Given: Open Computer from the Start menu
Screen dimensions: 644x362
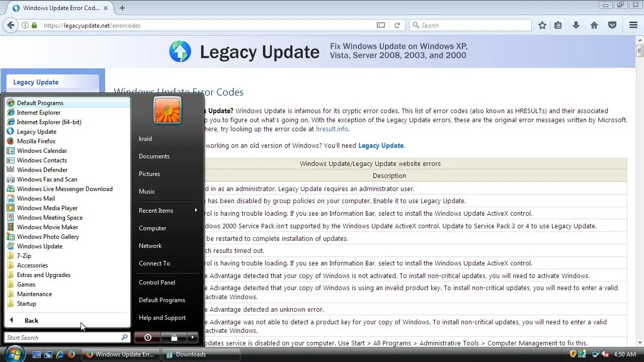Looking at the screenshot, I should pos(167,228).
